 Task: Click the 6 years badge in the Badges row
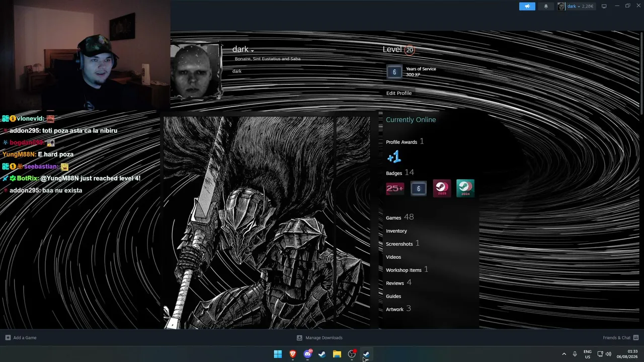[419, 189]
